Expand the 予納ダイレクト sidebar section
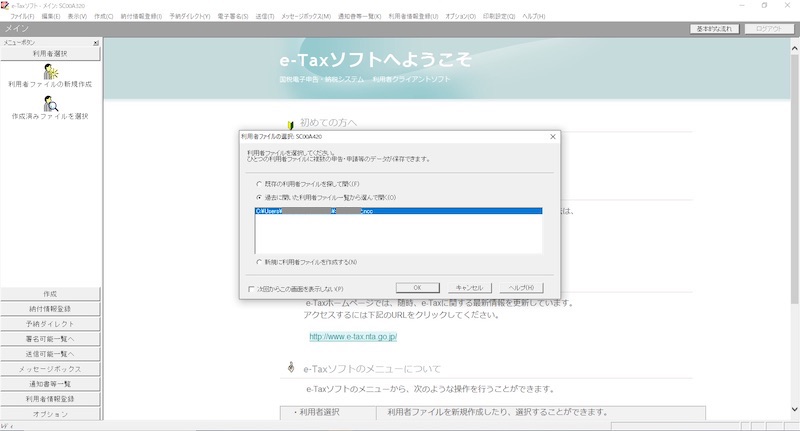 pyautogui.click(x=50, y=324)
